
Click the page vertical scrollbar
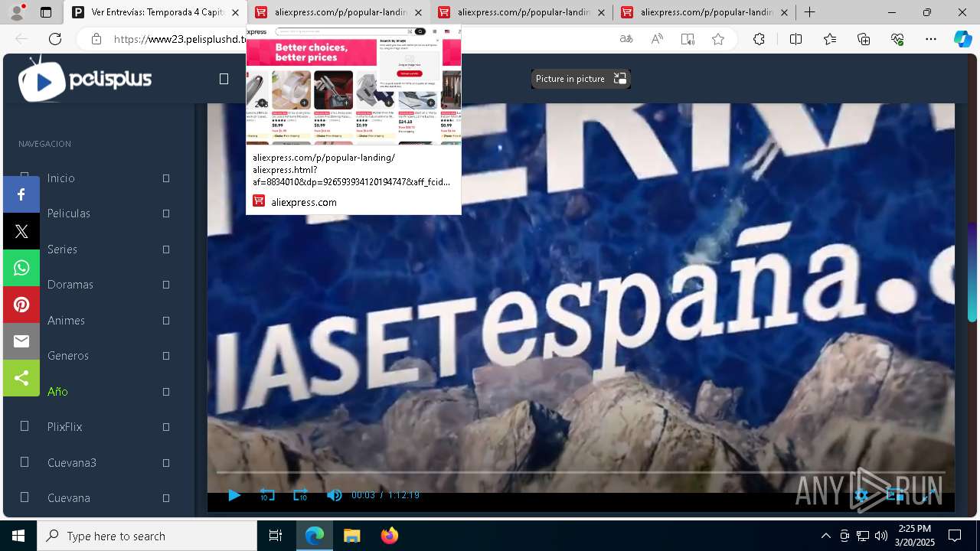972,272
